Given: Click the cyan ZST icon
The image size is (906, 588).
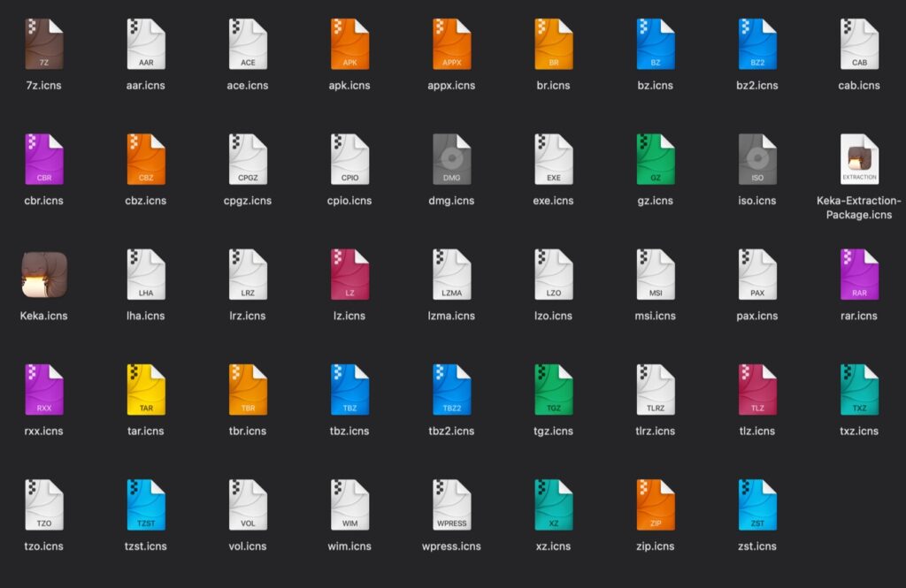Looking at the screenshot, I should point(757,505).
